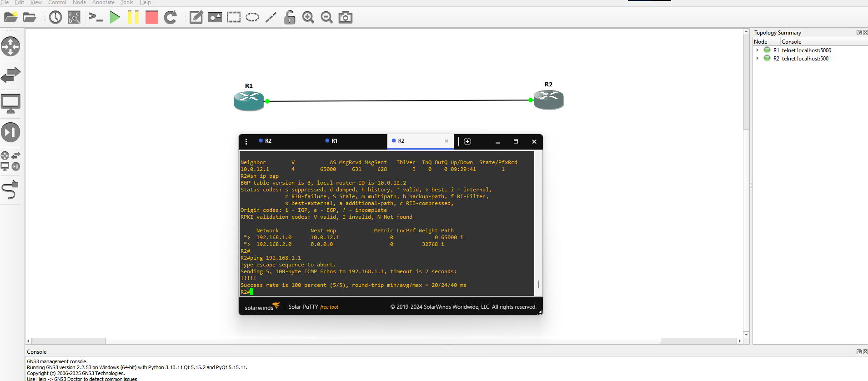Open console to all devices icon

pyautogui.click(x=95, y=17)
